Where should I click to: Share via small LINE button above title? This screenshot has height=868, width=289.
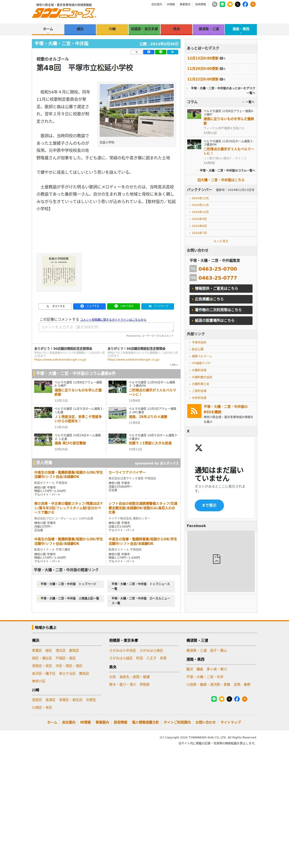[161, 52]
